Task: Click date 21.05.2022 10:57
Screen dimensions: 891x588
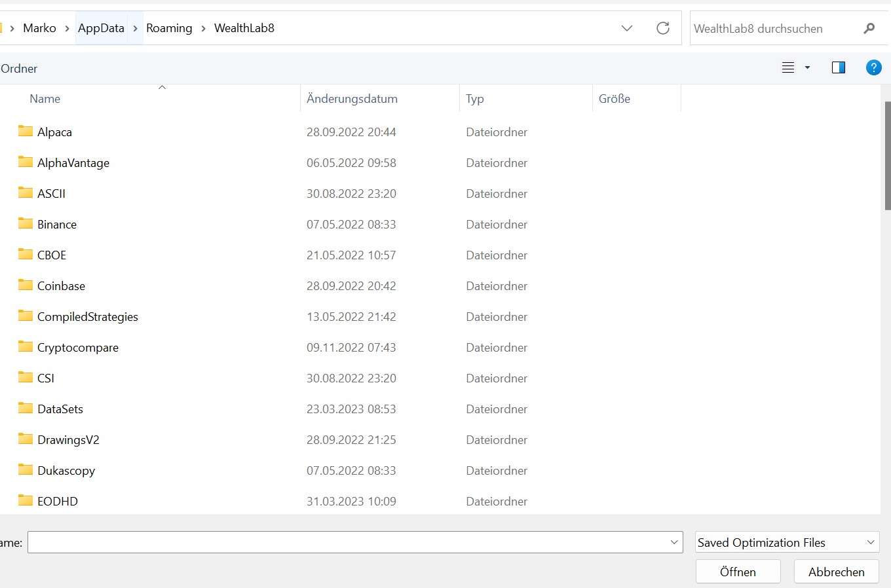Action: (x=351, y=255)
